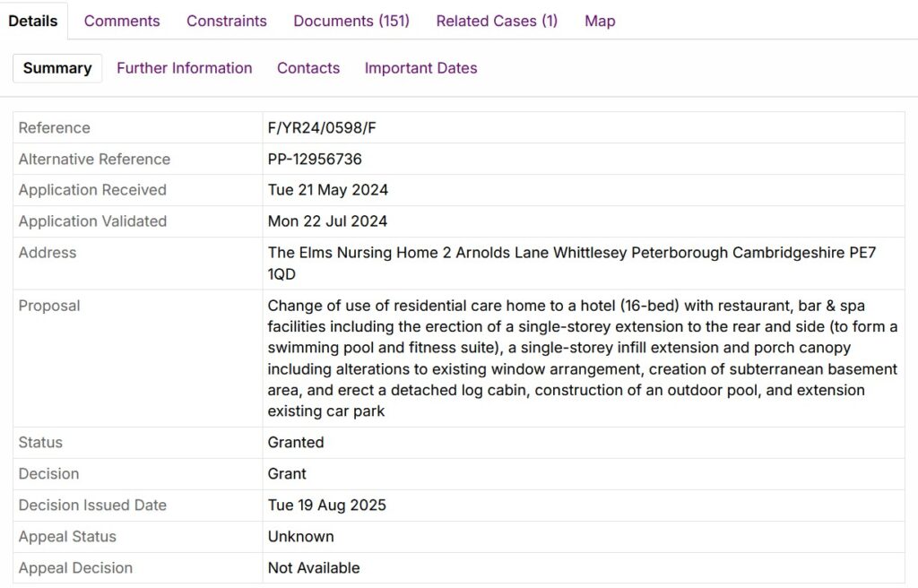
Task: Click the Status value Granted
Action: pyautogui.click(x=296, y=443)
